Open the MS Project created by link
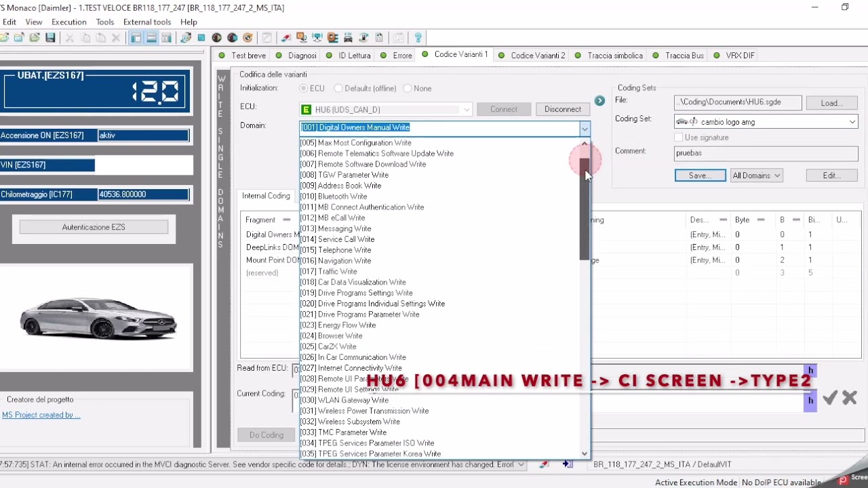868x488 pixels. pyautogui.click(x=41, y=415)
